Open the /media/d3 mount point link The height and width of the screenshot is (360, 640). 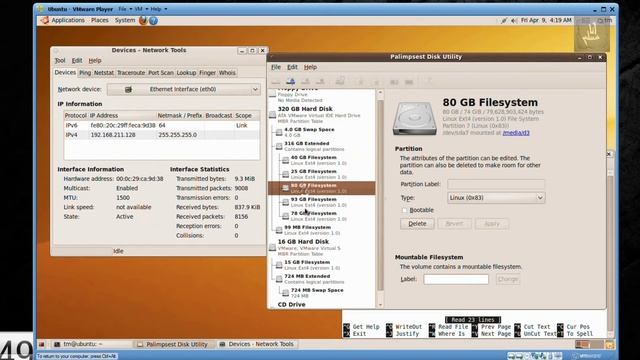pos(516,133)
